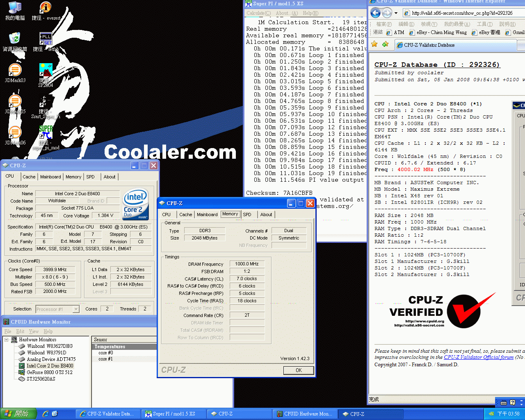Open Mainboard tab in front CPU-Z window
The width and height of the screenshot is (525, 420).
click(x=207, y=215)
